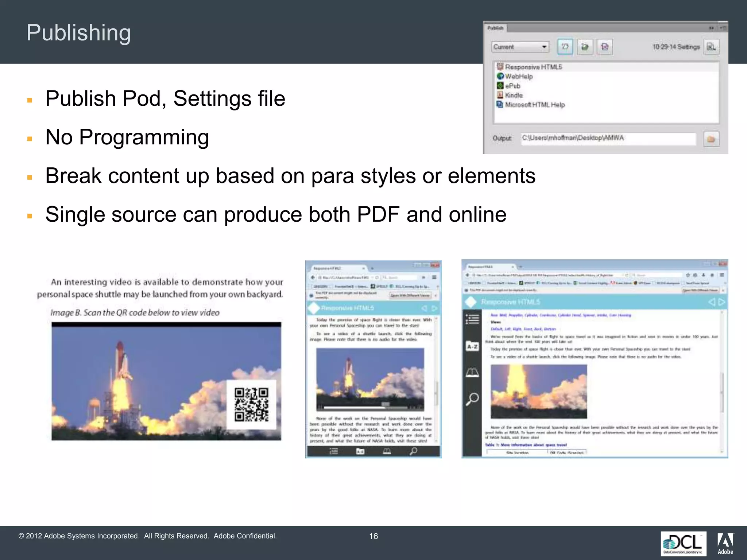
Task: Open the glossary book icon in large browser sidebar
Action: pos(472,373)
